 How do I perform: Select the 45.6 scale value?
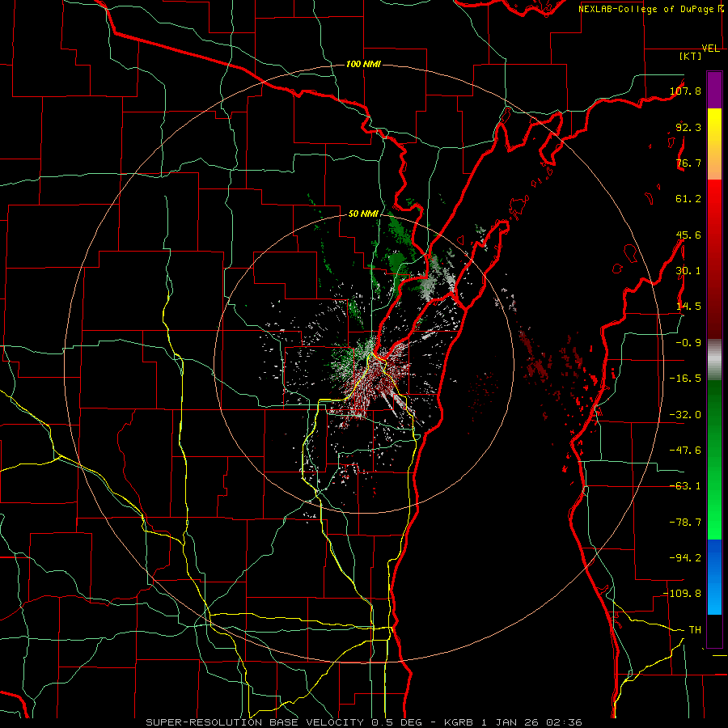coord(688,235)
